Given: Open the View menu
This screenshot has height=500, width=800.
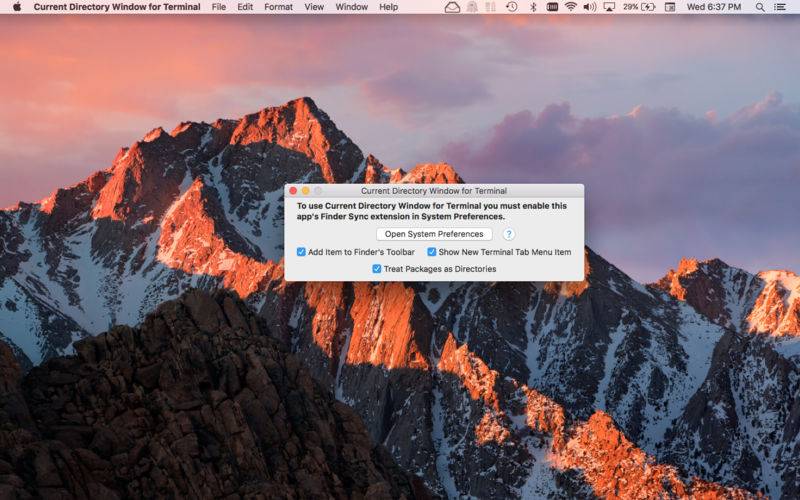Looking at the screenshot, I should pyautogui.click(x=314, y=7).
